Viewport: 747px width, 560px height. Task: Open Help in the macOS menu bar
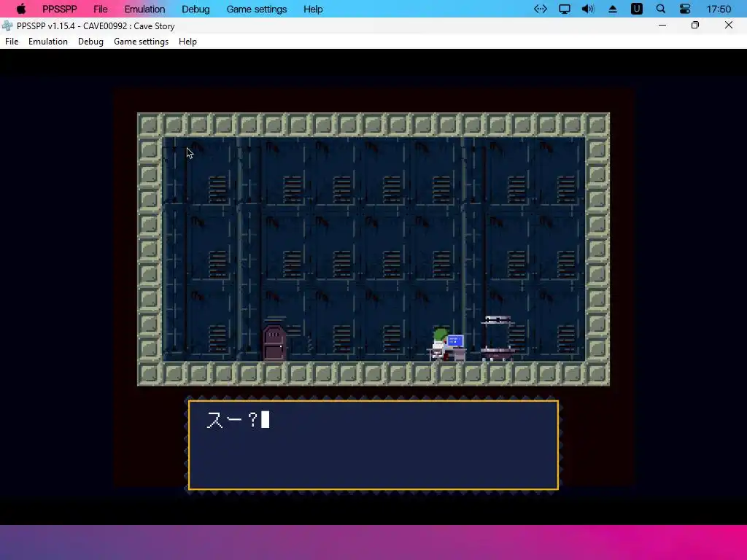(x=313, y=9)
